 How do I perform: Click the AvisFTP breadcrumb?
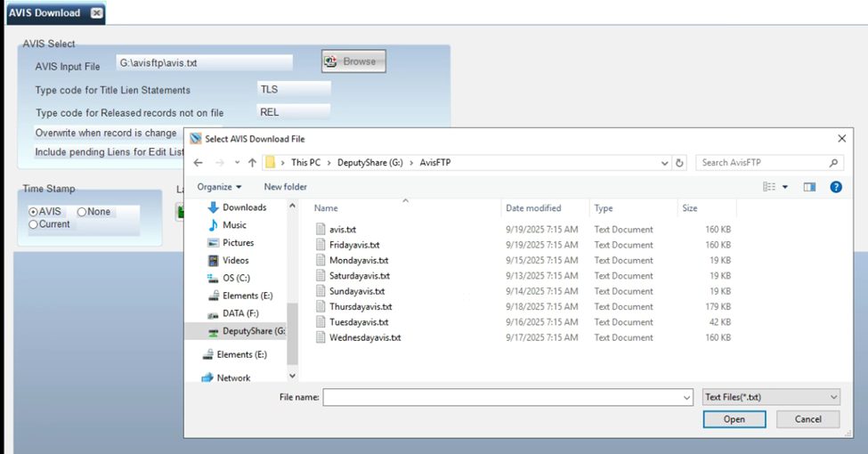click(435, 163)
